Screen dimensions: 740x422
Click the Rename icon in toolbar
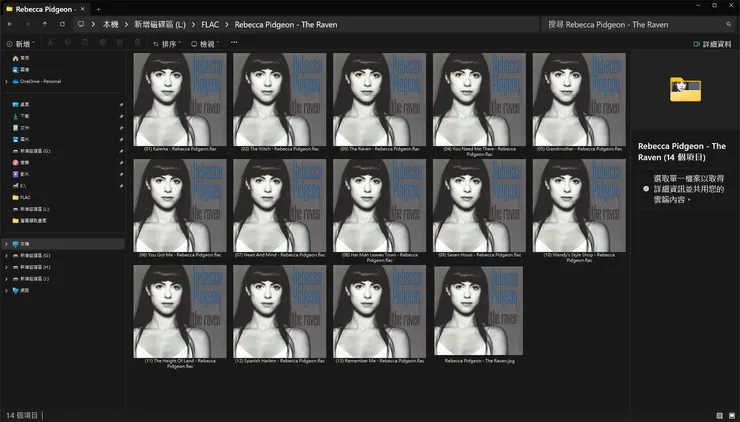pyautogui.click(x=102, y=43)
